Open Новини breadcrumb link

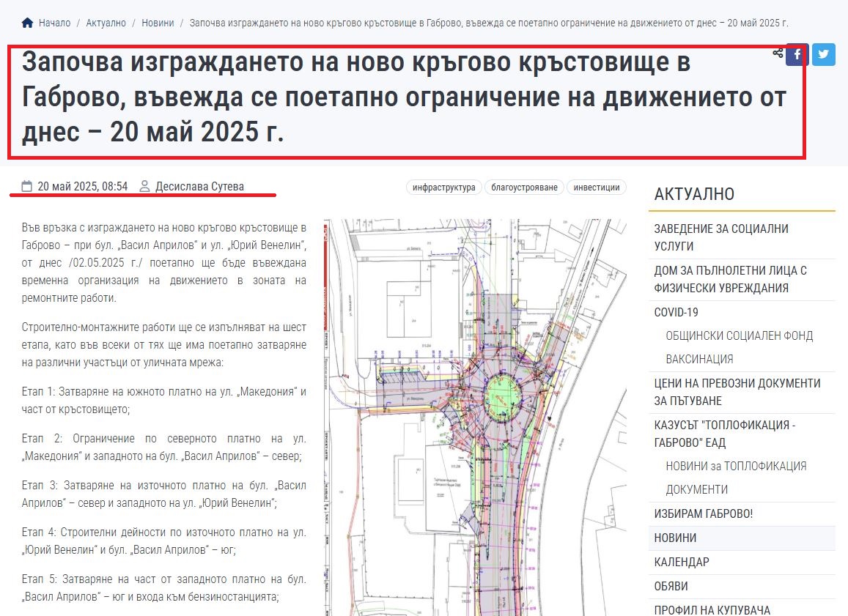[x=158, y=23]
